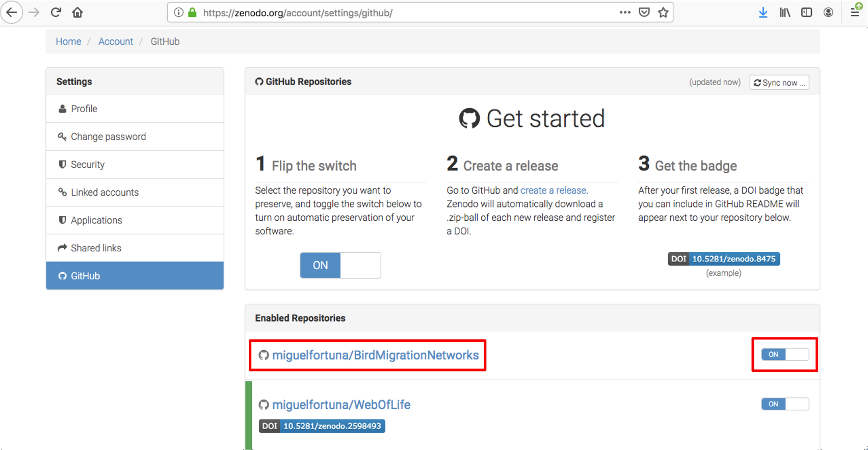Click the '(updated now)' status text

point(715,82)
